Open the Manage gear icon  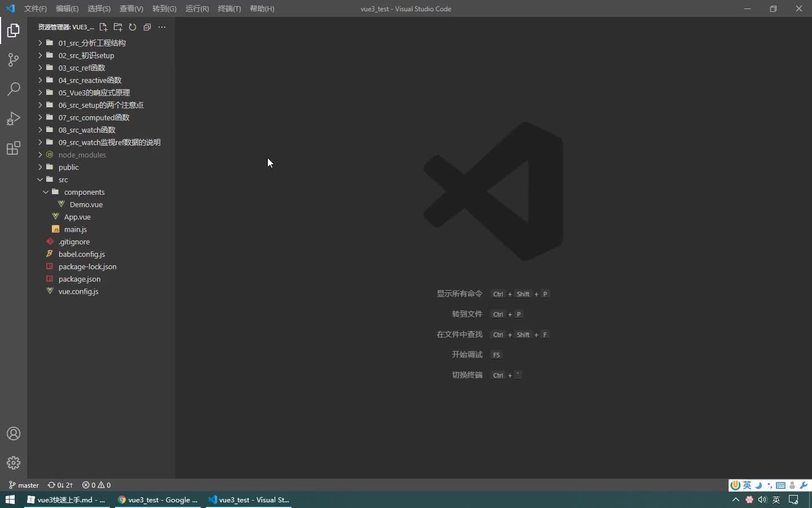coord(14,463)
